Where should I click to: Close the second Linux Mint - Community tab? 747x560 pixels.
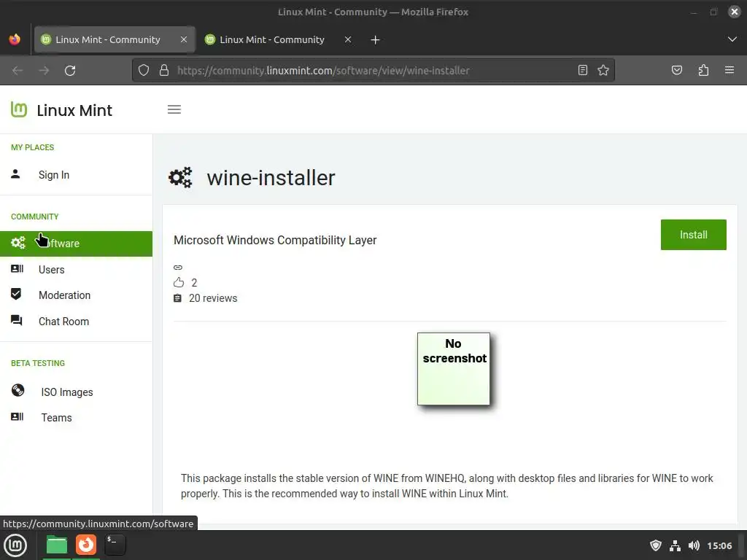click(x=348, y=39)
